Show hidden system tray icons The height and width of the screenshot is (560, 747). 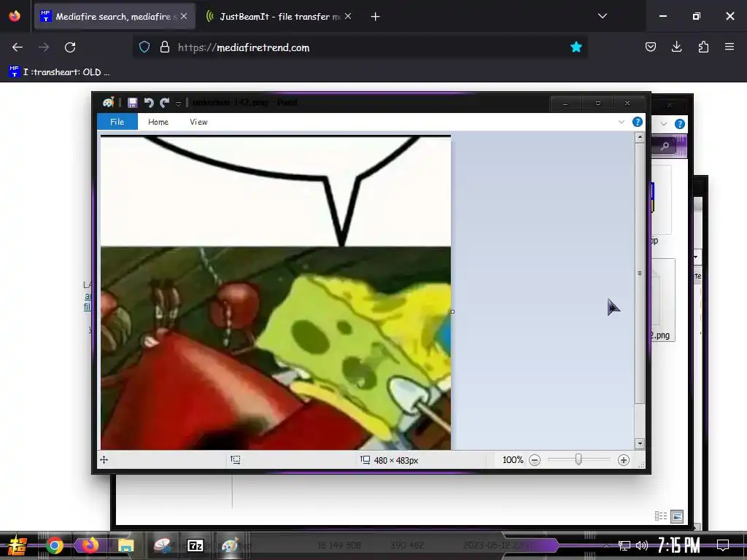[x=606, y=545]
